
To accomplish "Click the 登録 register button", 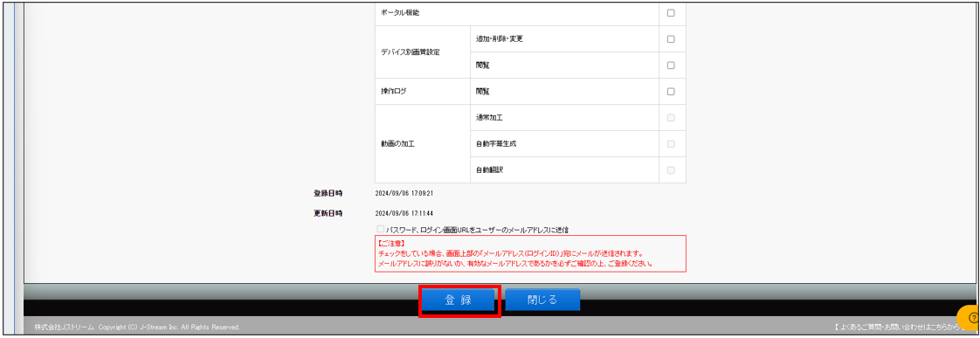I will pyautogui.click(x=459, y=300).
